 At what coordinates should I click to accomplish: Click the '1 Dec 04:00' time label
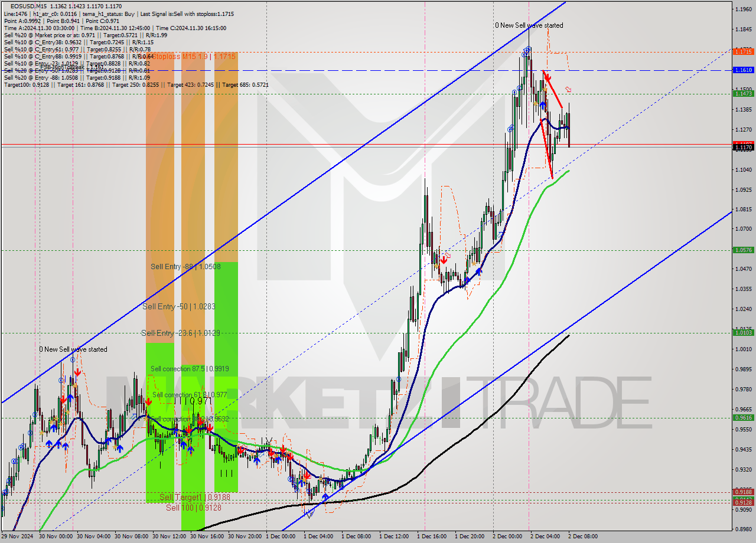point(318,537)
